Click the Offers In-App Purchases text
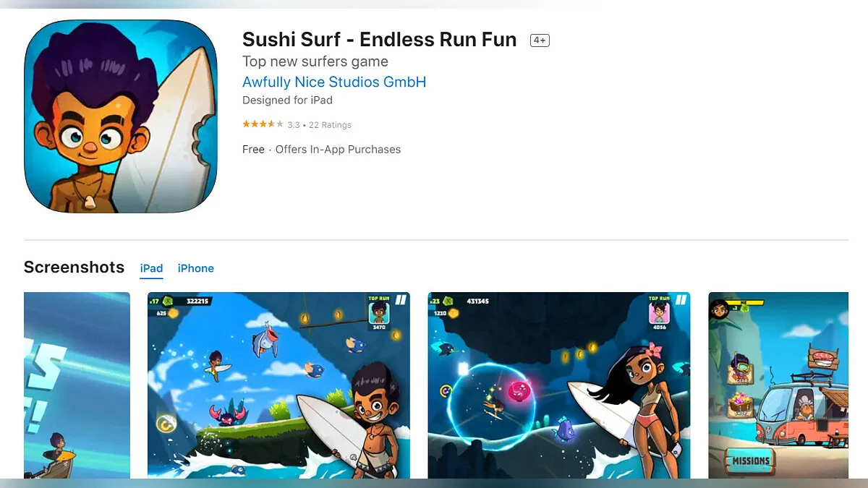Viewport: 868px width, 488px height. pyautogui.click(x=338, y=150)
